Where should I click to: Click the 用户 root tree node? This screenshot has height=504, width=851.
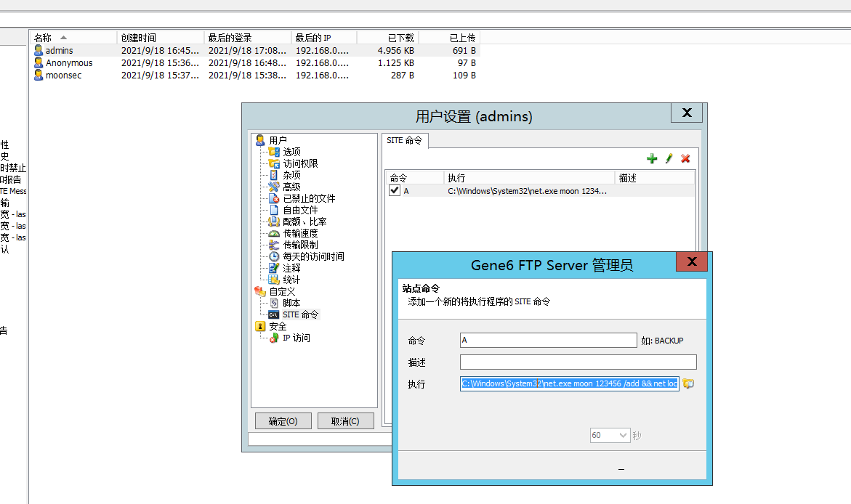278,140
